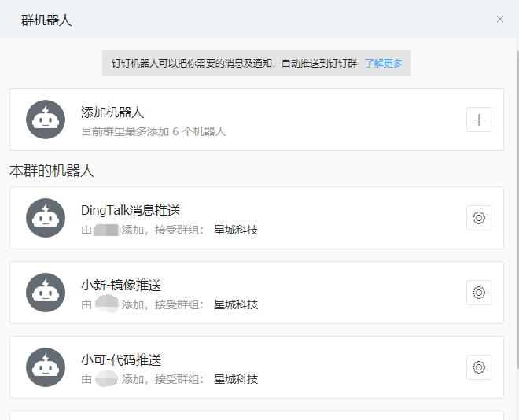This screenshot has width=519, height=420.
Task: Click the plus icon to add robot
Action: pos(479,120)
